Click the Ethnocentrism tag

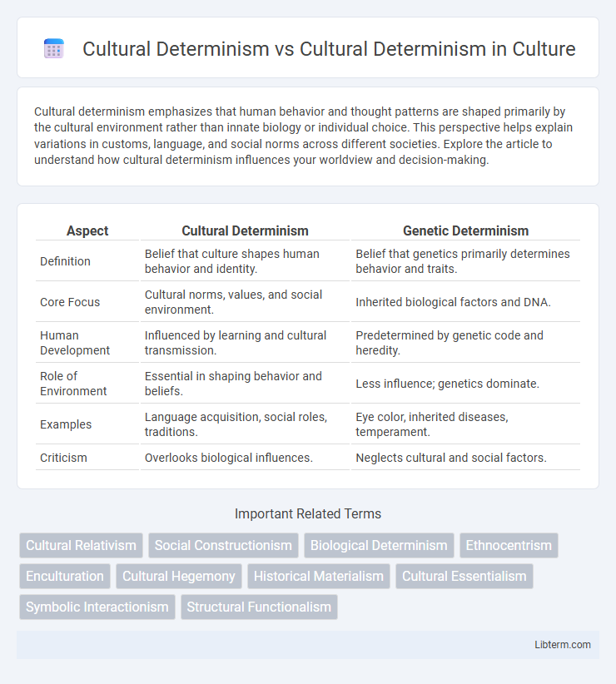point(509,545)
